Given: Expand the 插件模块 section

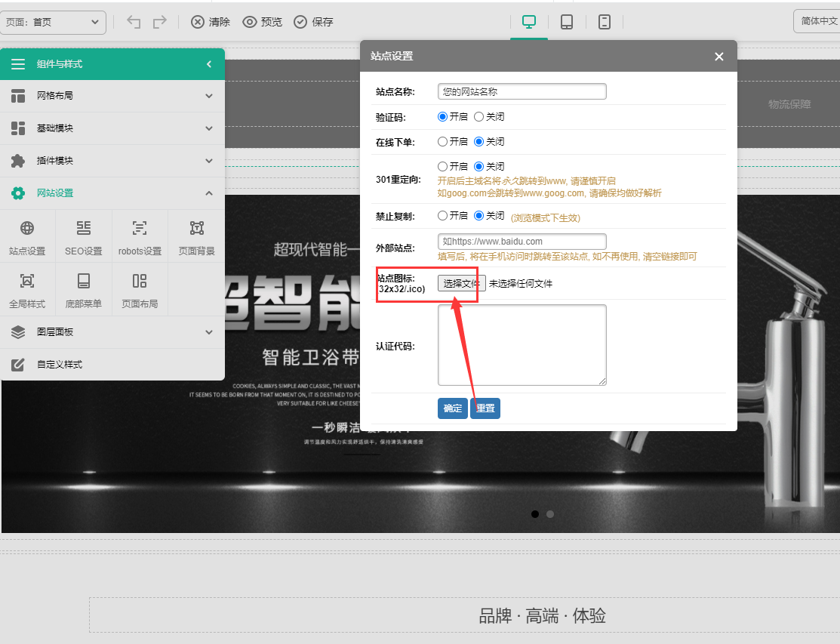Looking at the screenshot, I should click(112, 161).
